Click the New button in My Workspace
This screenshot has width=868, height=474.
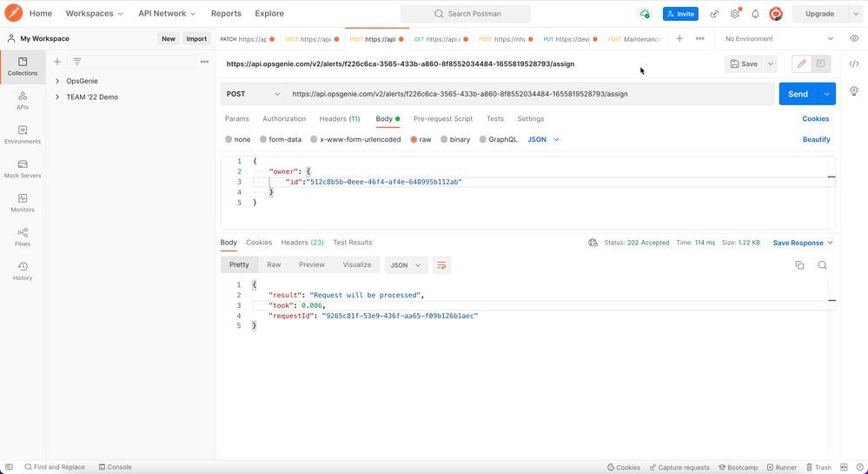click(169, 39)
